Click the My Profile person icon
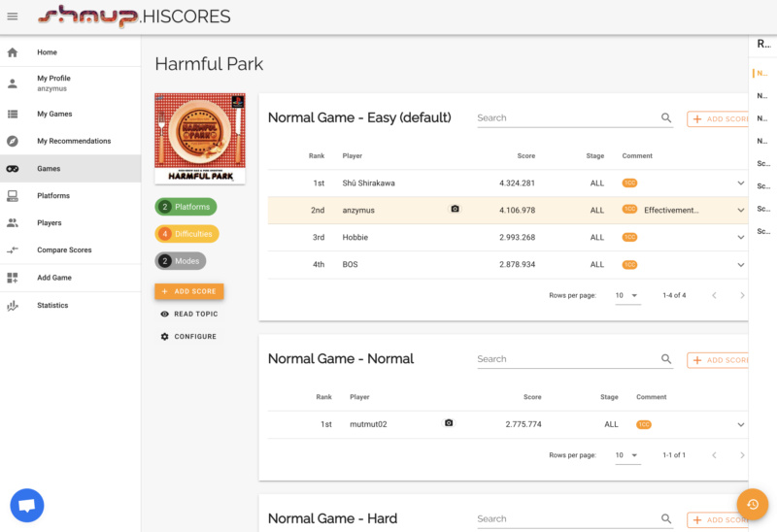Screen dimensions: 777x532 (13, 83)
